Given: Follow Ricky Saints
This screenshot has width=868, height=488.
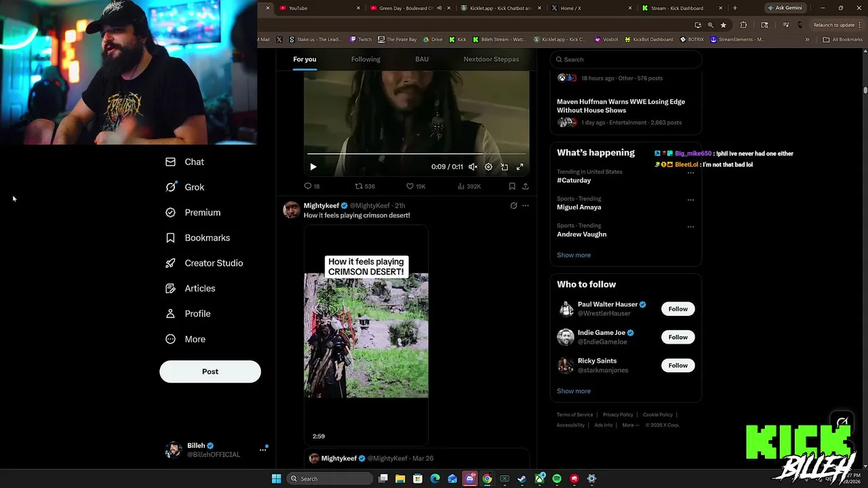Looking at the screenshot, I should (678, 365).
